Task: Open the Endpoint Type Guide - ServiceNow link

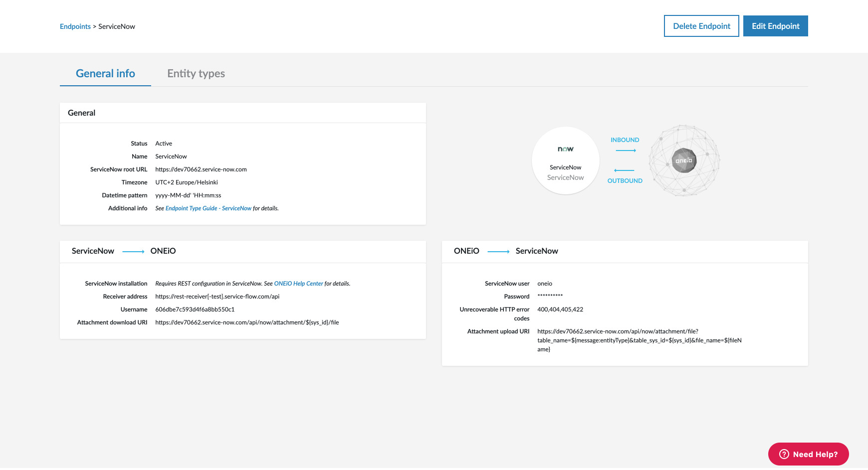Action: pyautogui.click(x=209, y=208)
